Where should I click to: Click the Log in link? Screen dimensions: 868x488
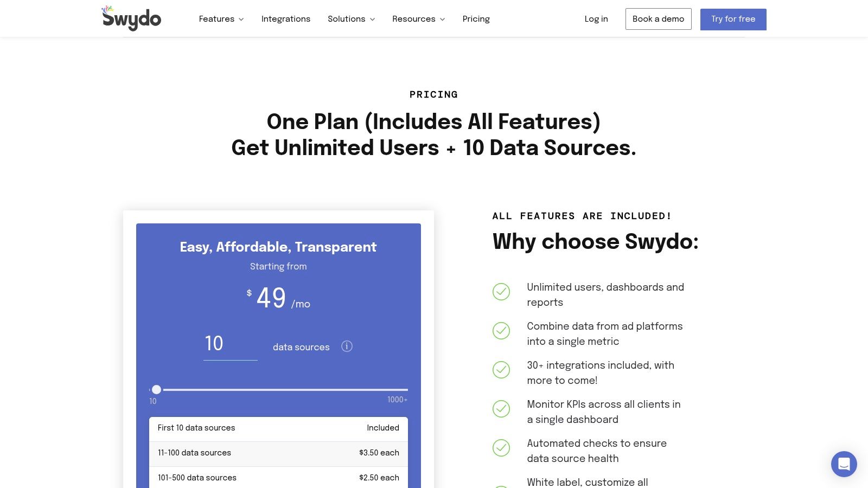tap(596, 19)
